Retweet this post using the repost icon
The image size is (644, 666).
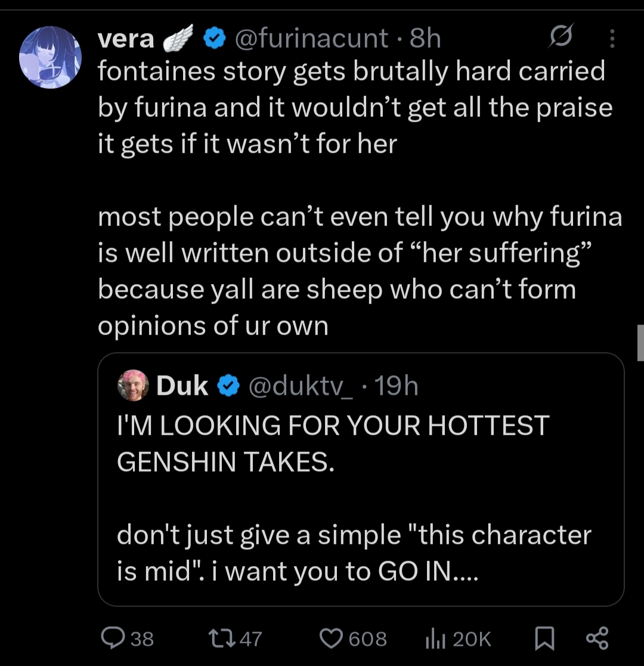tap(222, 638)
